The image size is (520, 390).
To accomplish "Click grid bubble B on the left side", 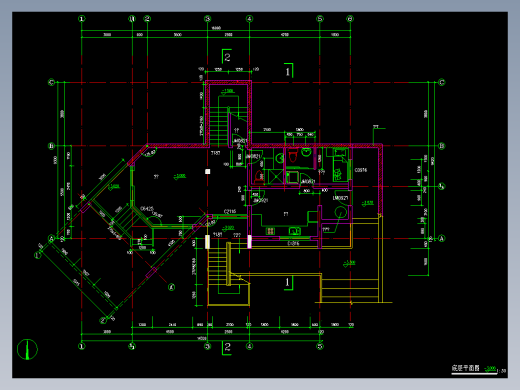I will click(x=51, y=146).
